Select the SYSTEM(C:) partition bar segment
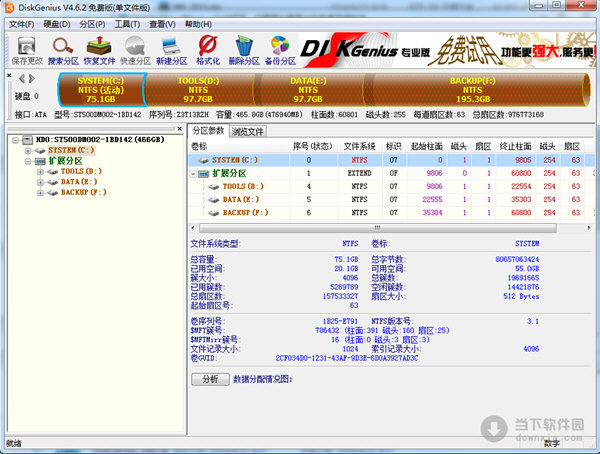The height and width of the screenshot is (454, 600). coord(101,90)
